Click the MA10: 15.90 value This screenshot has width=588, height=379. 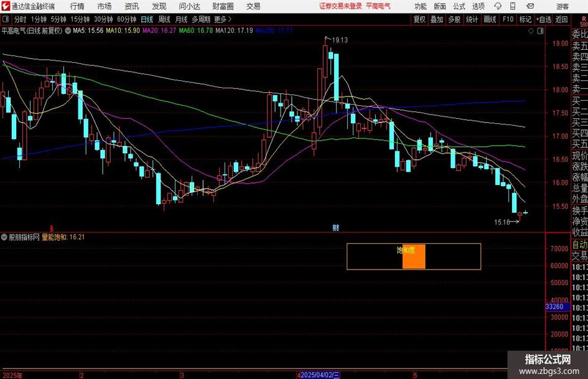(123, 30)
